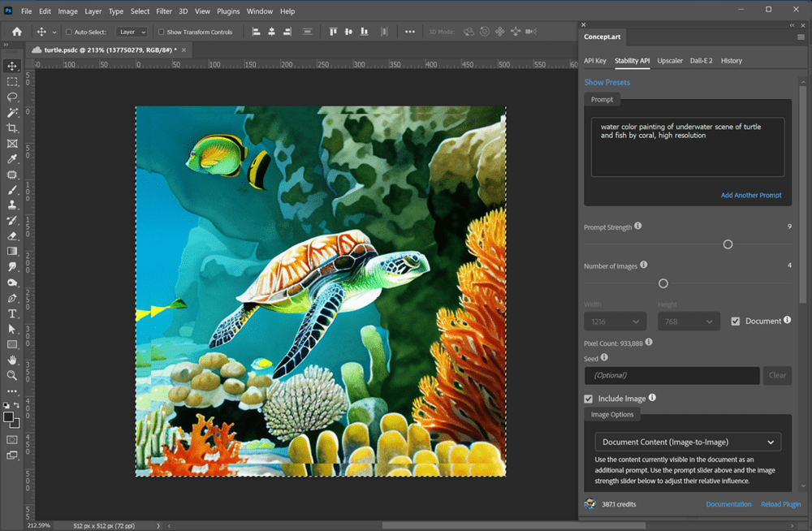Toggle the Include Image checkbox
Viewport: 812px width, 531px height.
tap(588, 399)
